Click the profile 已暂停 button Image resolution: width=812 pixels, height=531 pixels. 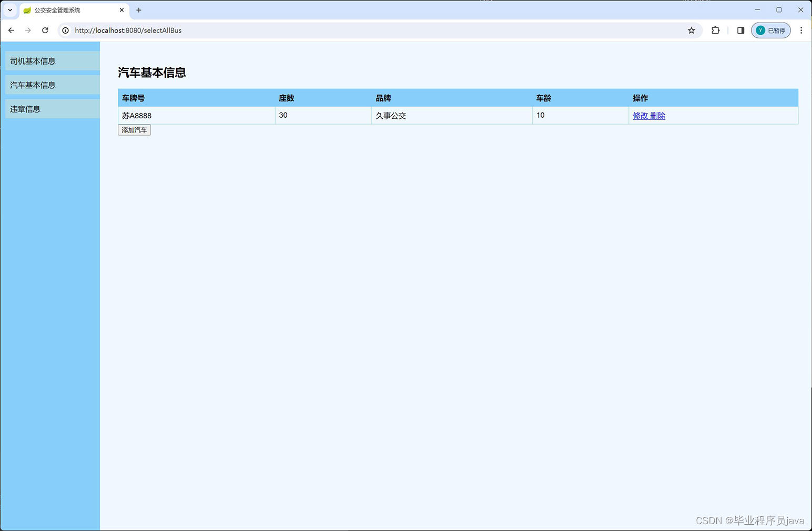pyautogui.click(x=771, y=30)
